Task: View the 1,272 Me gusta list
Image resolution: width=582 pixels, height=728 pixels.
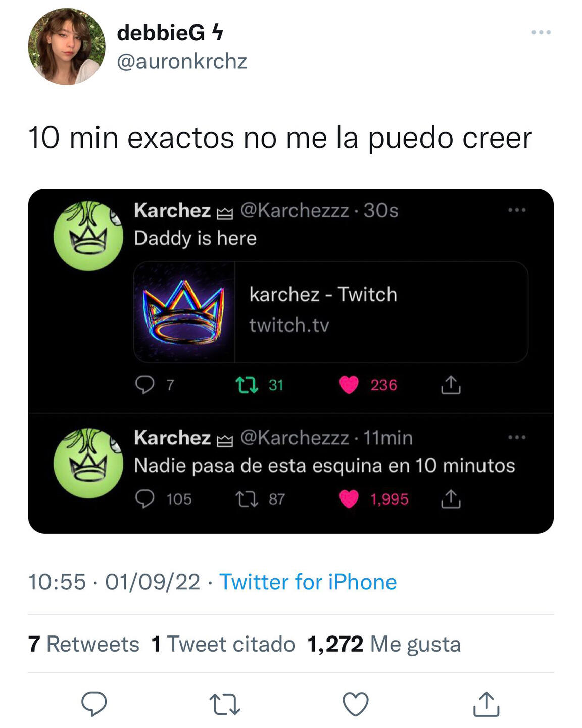Action: tap(384, 644)
